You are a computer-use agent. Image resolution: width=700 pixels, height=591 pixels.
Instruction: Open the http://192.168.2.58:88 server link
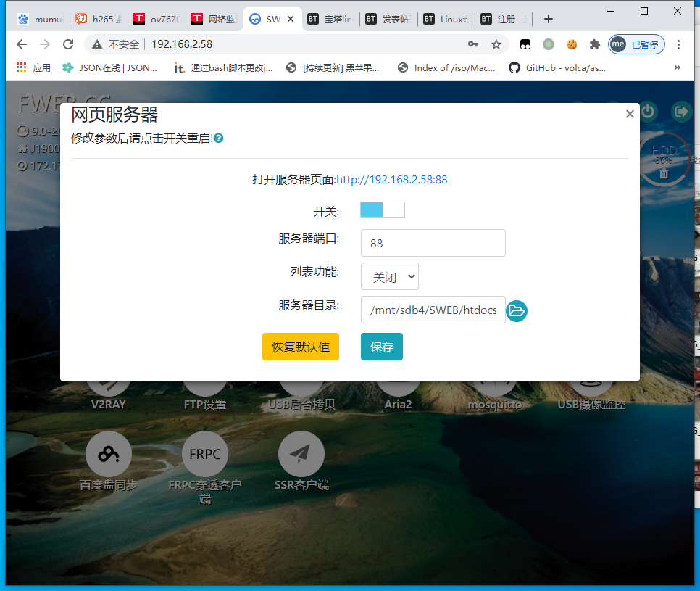(x=392, y=180)
